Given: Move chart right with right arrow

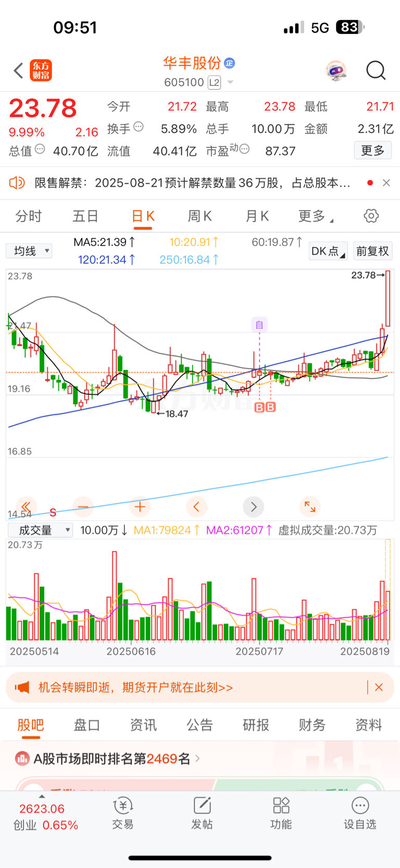Looking at the screenshot, I should point(254,506).
